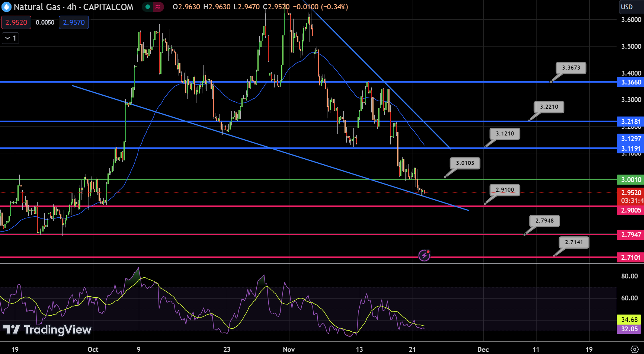Open the Natural Gas symbol title
The width and height of the screenshot is (644, 354).
[x=73, y=7]
